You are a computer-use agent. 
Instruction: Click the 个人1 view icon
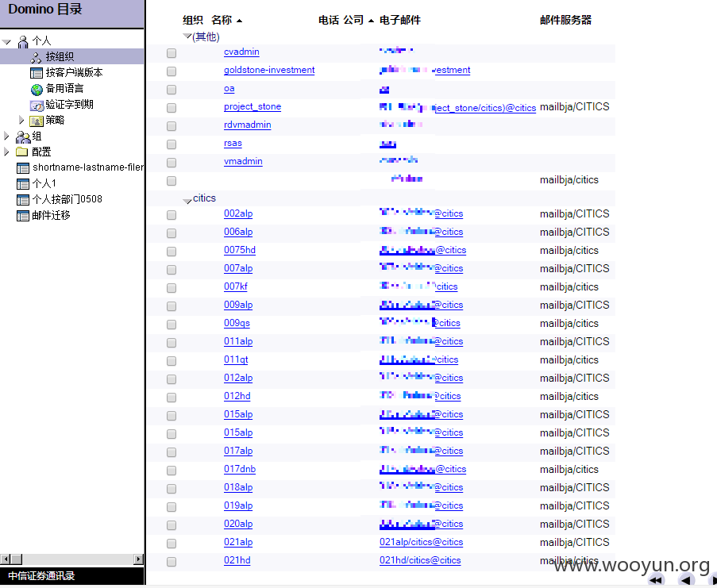(23, 184)
